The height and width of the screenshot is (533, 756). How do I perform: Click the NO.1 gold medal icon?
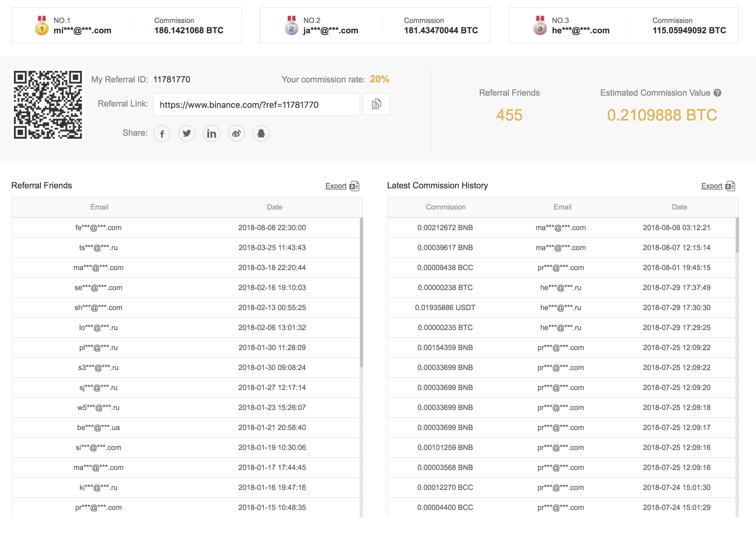(x=42, y=26)
